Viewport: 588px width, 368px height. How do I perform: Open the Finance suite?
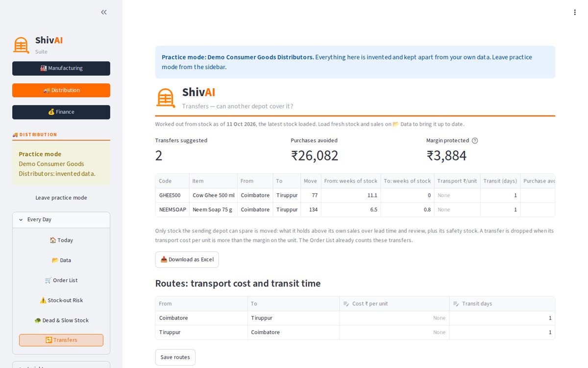pos(61,112)
